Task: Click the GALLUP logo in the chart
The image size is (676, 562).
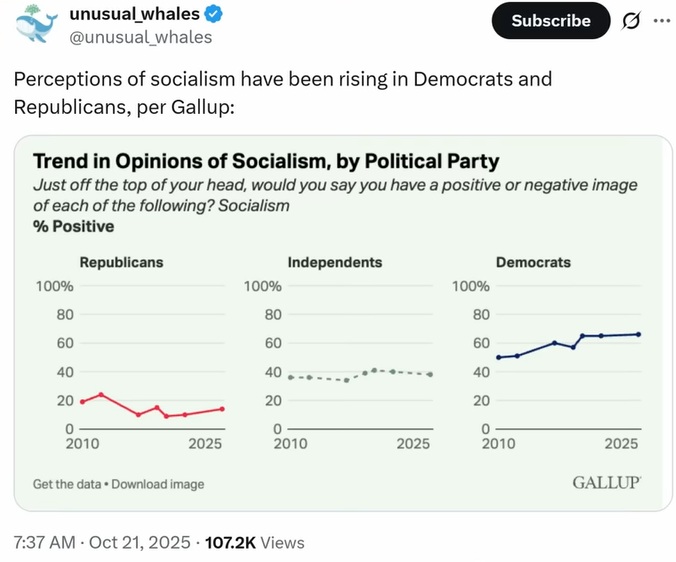Action: (x=605, y=483)
